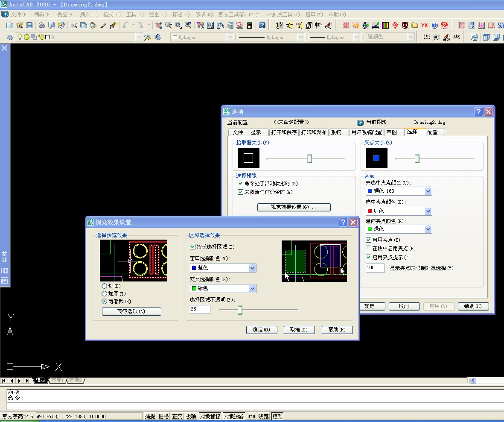Screen dimensions: 504x422
Task: Click the calculator icon
Action: click(x=249, y=25)
